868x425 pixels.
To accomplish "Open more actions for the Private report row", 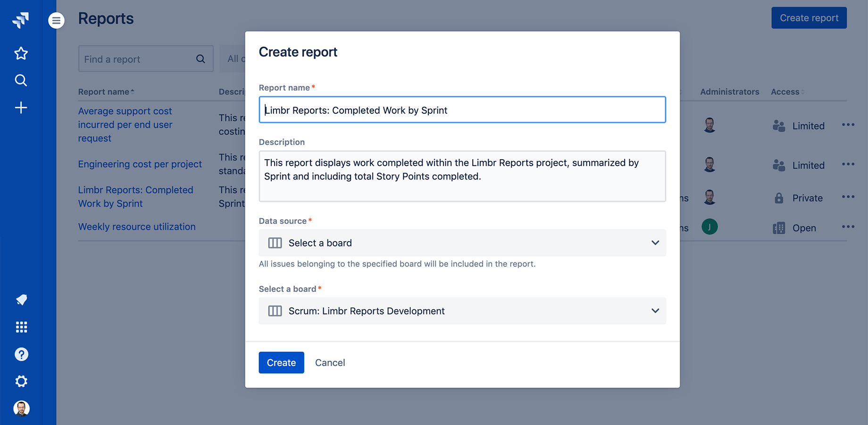I will point(848,197).
